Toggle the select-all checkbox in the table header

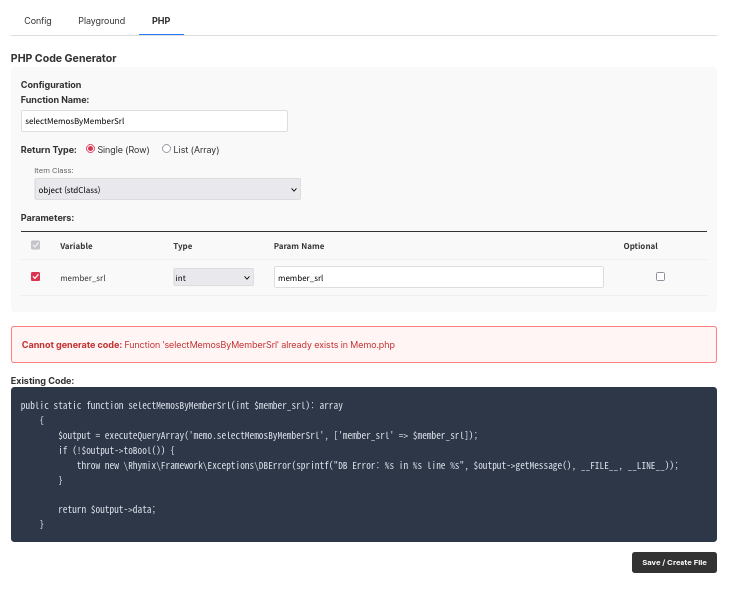point(36,245)
